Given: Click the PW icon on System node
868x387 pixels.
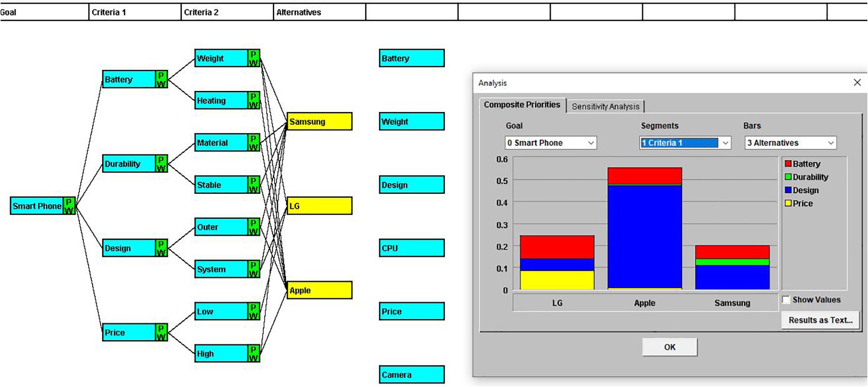Looking at the screenshot, I should (x=254, y=269).
